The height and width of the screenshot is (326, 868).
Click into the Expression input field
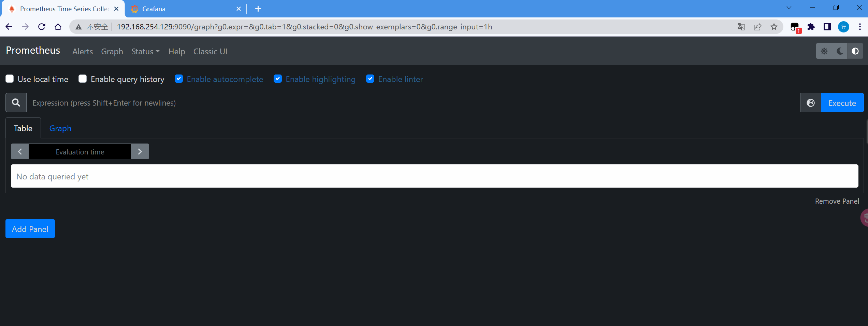click(x=413, y=103)
